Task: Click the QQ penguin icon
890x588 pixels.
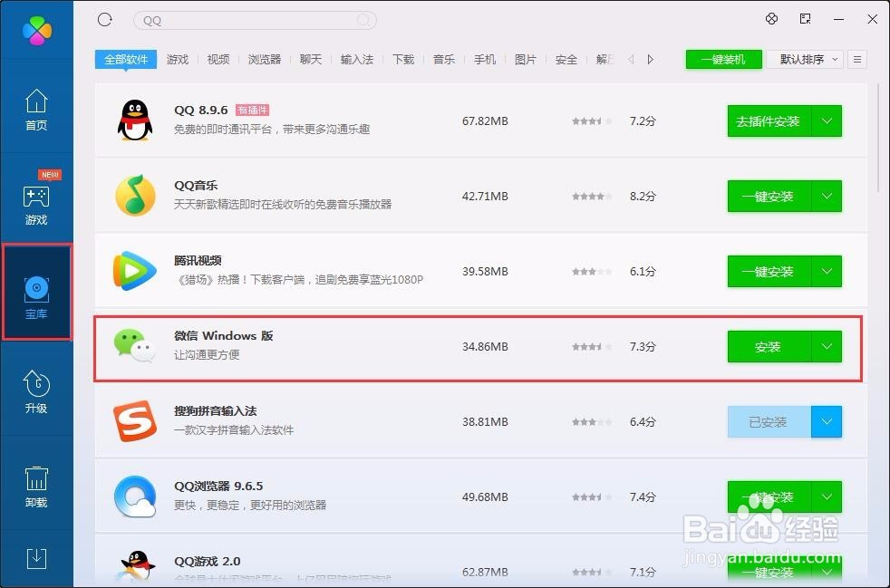Action: (x=135, y=120)
